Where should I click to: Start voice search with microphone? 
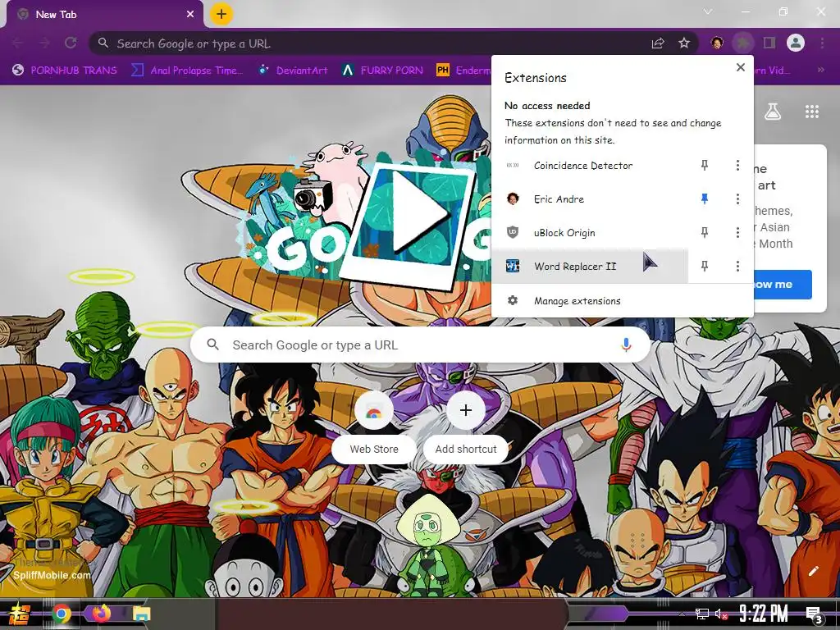pyautogui.click(x=626, y=345)
